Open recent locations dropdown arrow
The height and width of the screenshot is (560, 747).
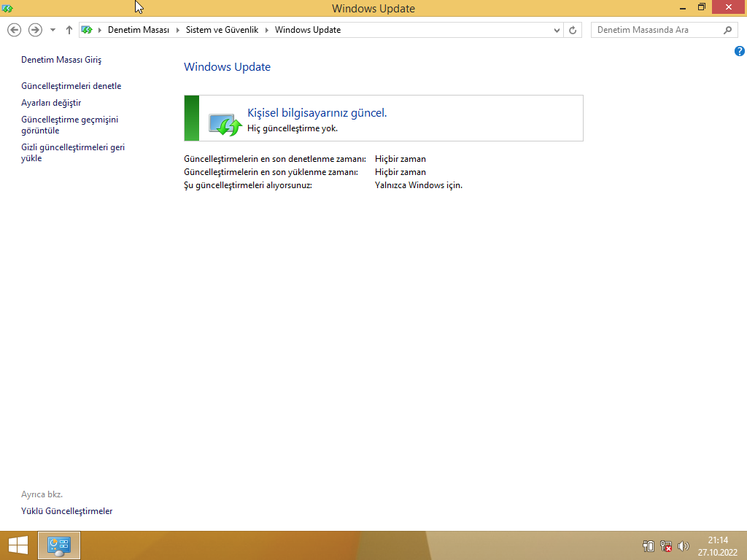[53, 30]
